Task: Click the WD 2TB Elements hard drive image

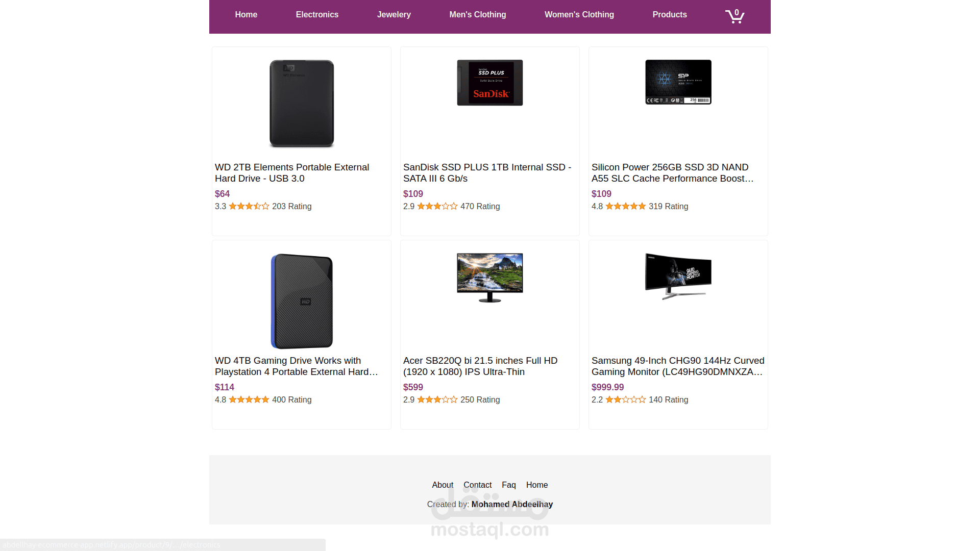Action: click(x=302, y=104)
